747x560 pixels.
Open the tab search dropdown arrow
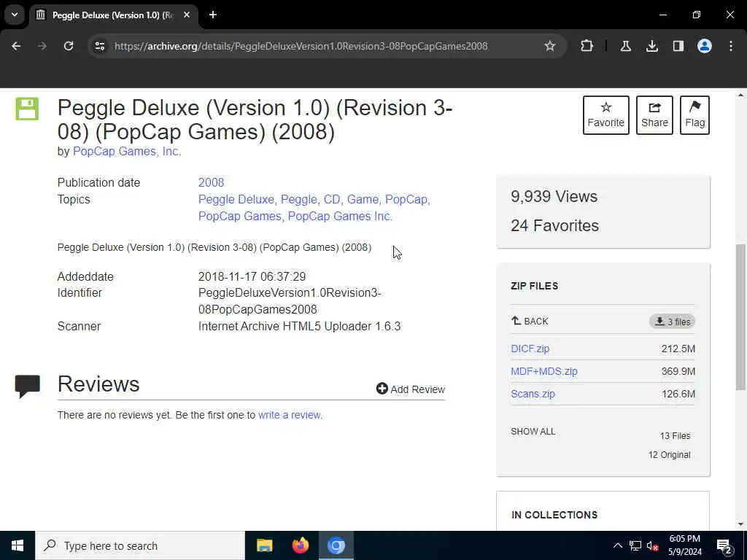[x=15, y=15]
